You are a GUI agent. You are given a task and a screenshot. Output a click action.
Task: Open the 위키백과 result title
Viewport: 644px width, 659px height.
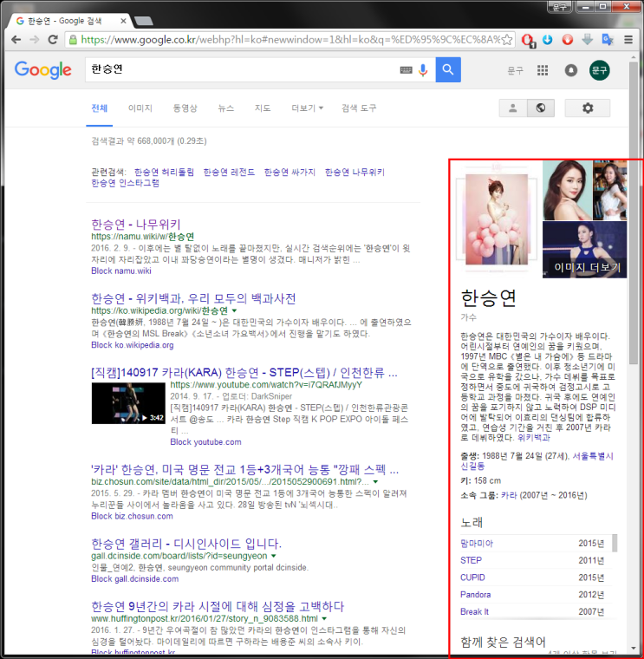193,298
